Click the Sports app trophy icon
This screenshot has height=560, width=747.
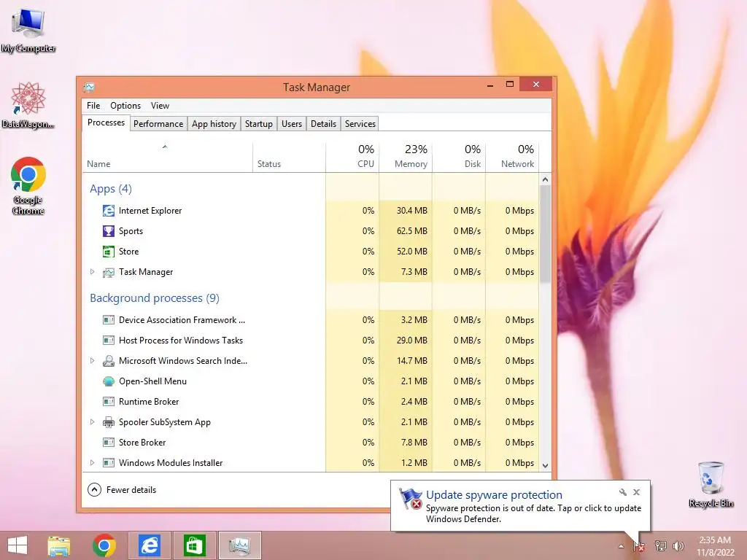click(x=109, y=231)
